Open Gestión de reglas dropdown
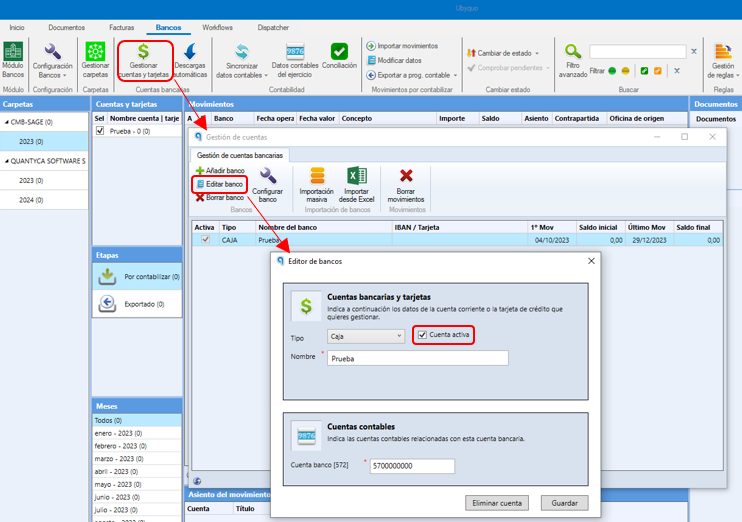 pos(723,60)
